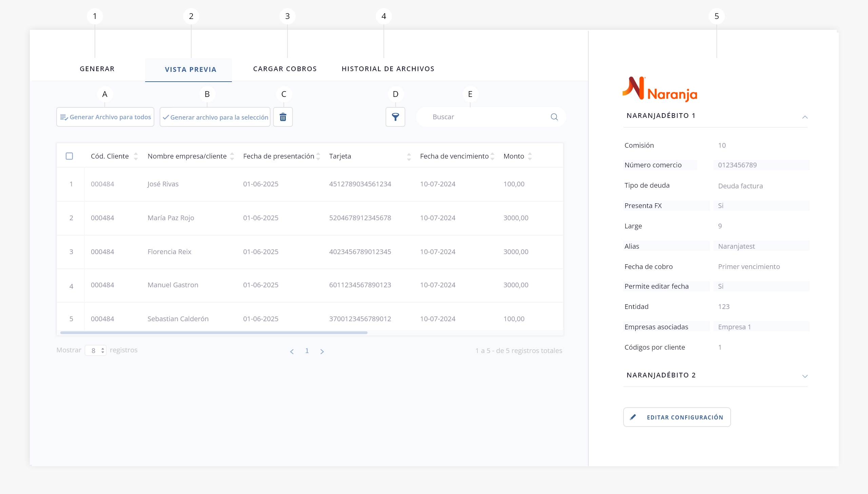Sort by Cód. Cliente column arrows
The width and height of the screenshot is (868, 494).
pos(136,157)
